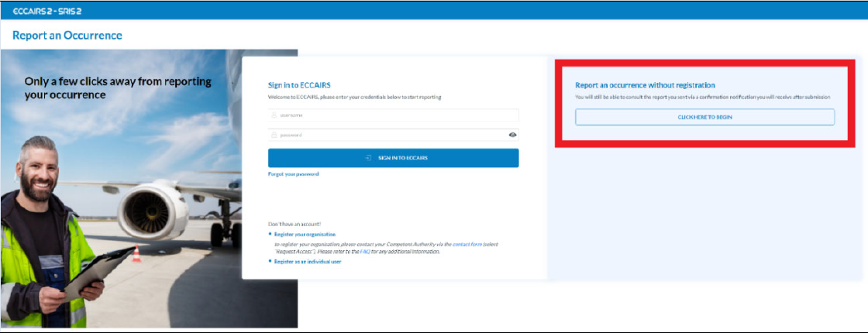Click the Report an Occurrence heading
868x333 pixels.
67,36
